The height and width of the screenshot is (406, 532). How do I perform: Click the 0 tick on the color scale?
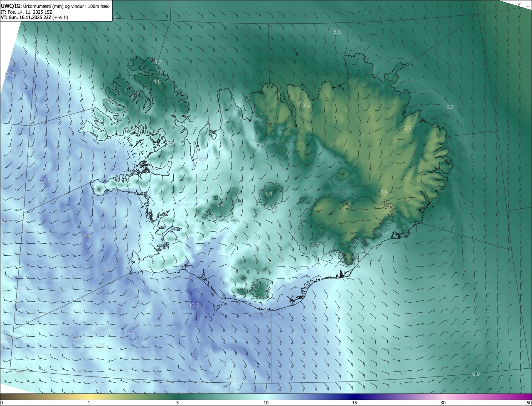(x=2, y=403)
